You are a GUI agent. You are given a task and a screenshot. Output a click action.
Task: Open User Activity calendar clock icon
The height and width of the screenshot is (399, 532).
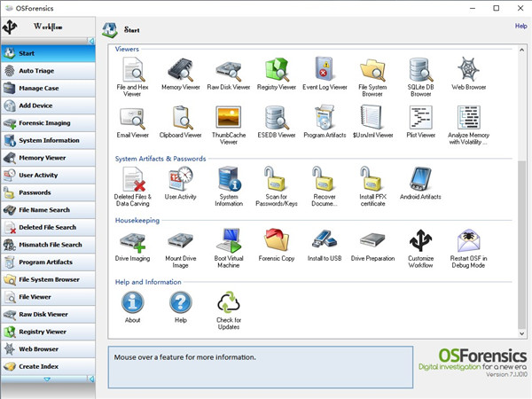click(x=181, y=179)
